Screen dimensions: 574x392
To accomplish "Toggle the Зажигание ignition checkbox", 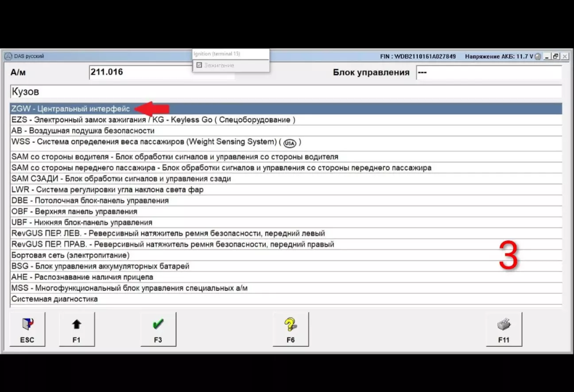I will click(x=199, y=65).
